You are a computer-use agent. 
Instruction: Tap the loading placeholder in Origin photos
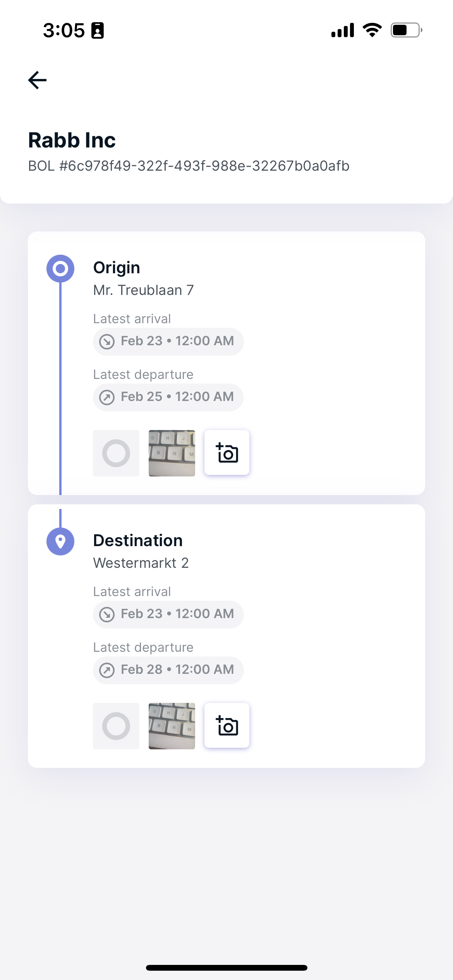coord(116,453)
